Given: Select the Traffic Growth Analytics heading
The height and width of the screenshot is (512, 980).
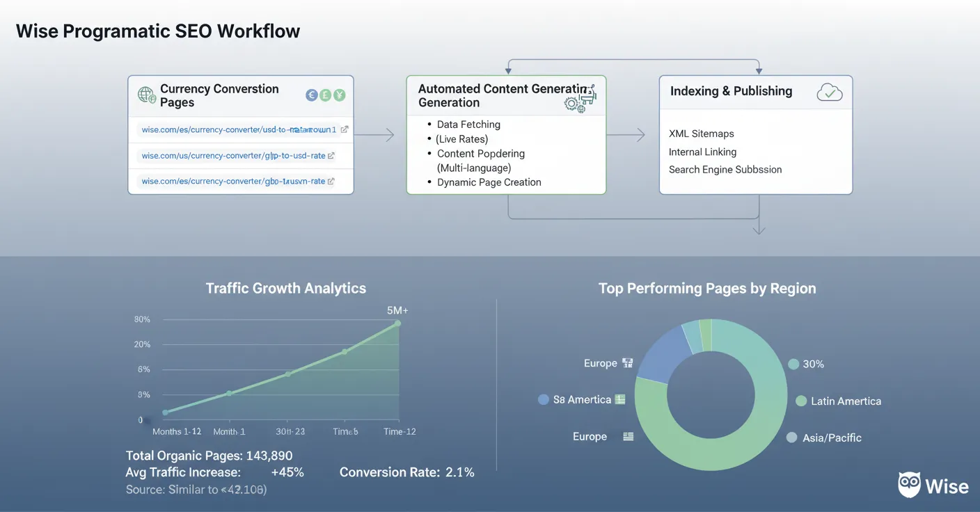Looking at the screenshot, I should coord(286,287).
